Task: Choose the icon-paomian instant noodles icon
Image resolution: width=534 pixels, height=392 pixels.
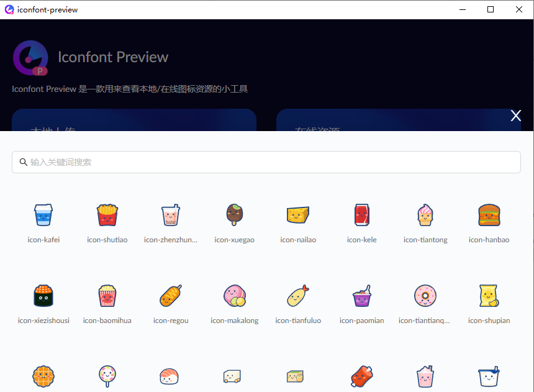Action: click(x=361, y=296)
